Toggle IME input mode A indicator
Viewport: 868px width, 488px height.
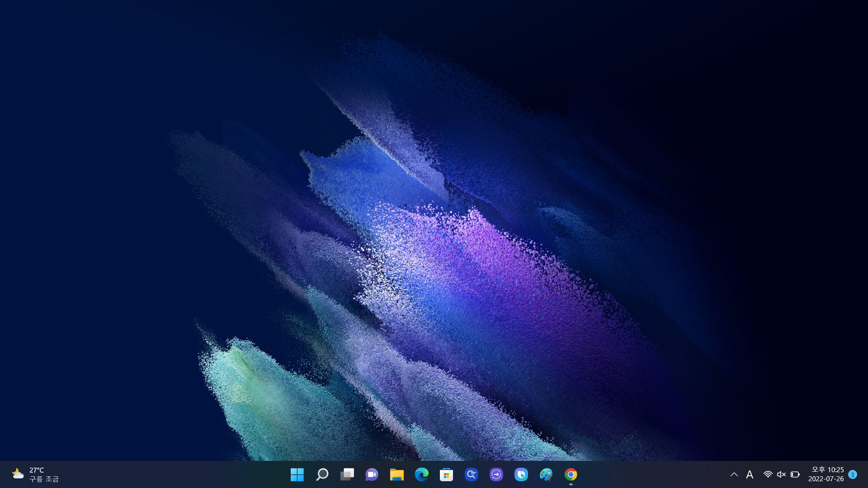750,474
